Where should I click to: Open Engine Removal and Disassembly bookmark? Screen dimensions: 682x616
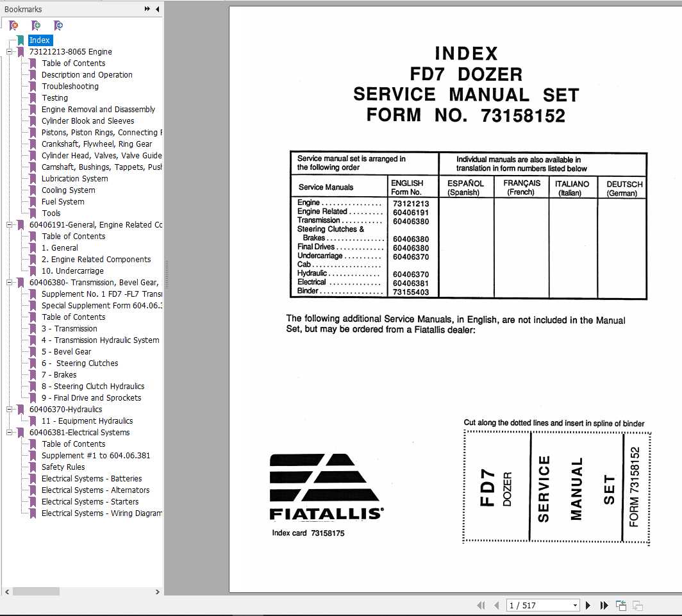(98, 110)
